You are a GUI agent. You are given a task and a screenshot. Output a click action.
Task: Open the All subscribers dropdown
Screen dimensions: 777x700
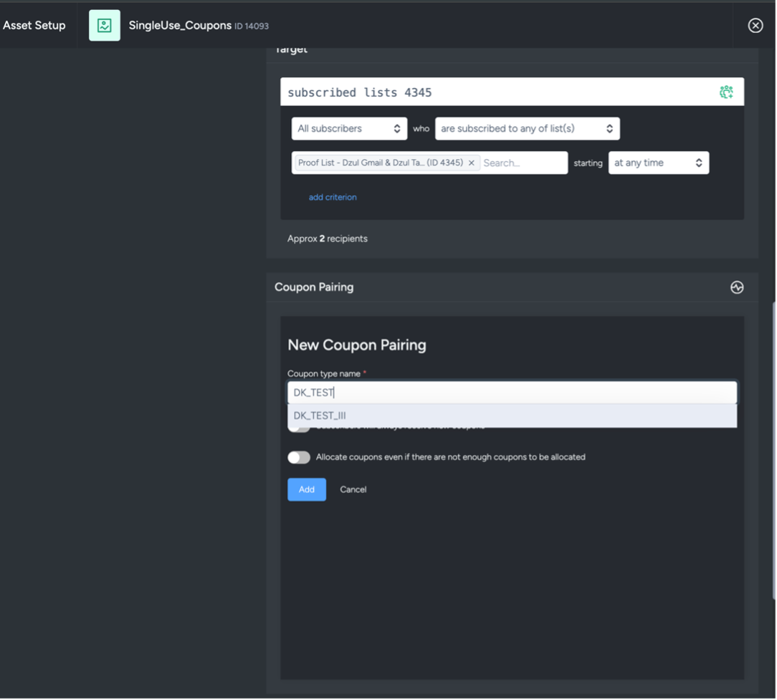coord(349,128)
